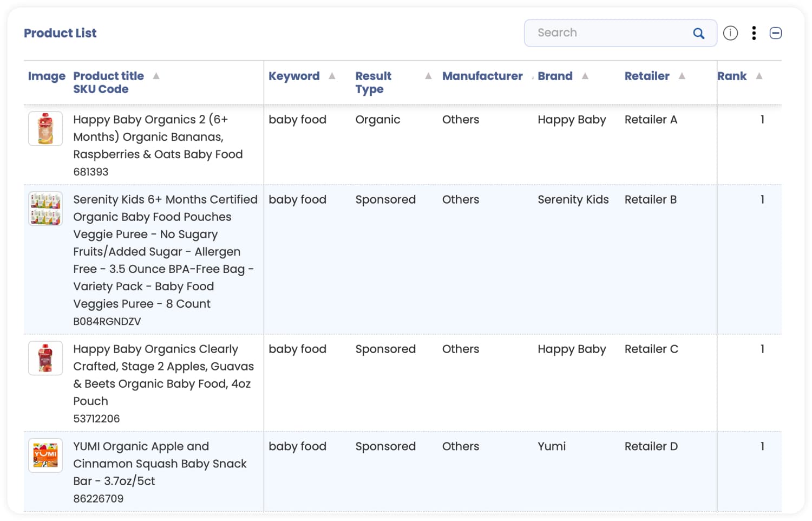Open Happy Baby Clearly Crafted thumbnail
This screenshot has height=521, width=812.
coord(45,358)
